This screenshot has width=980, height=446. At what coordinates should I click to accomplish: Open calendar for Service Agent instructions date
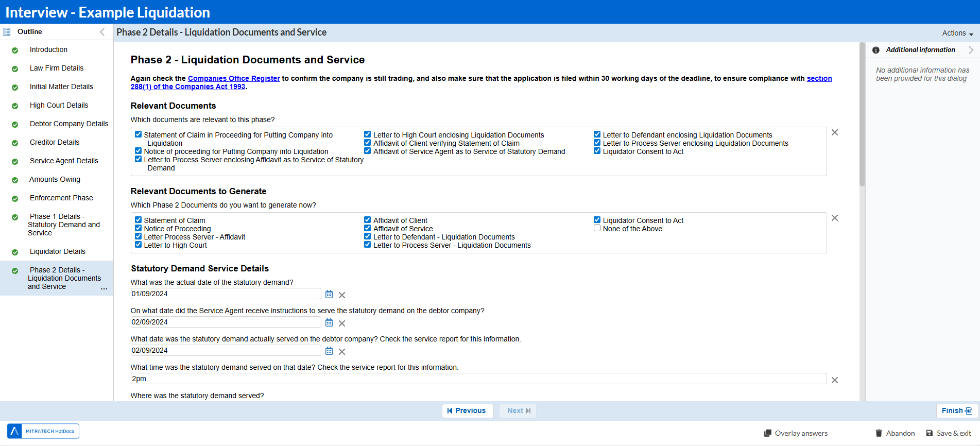329,322
